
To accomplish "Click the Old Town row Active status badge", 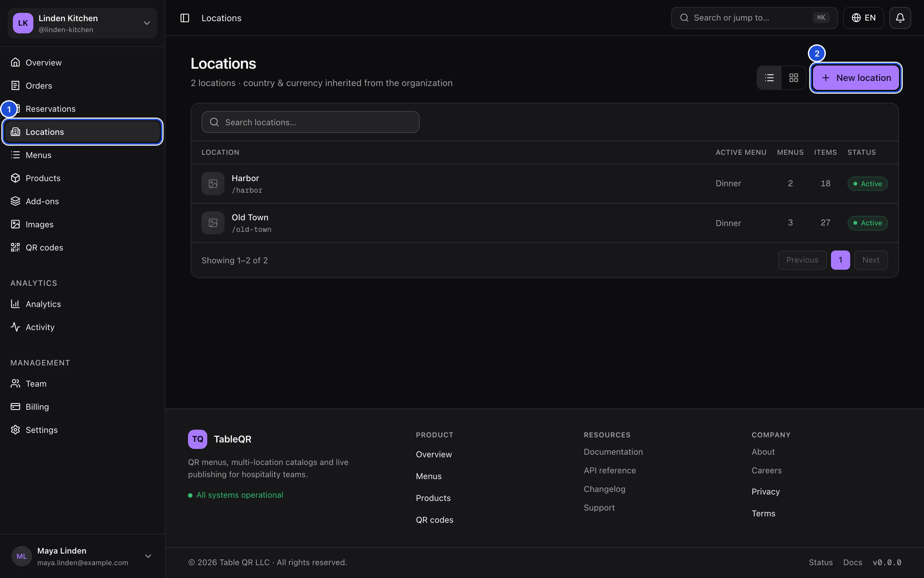I will pyautogui.click(x=868, y=223).
